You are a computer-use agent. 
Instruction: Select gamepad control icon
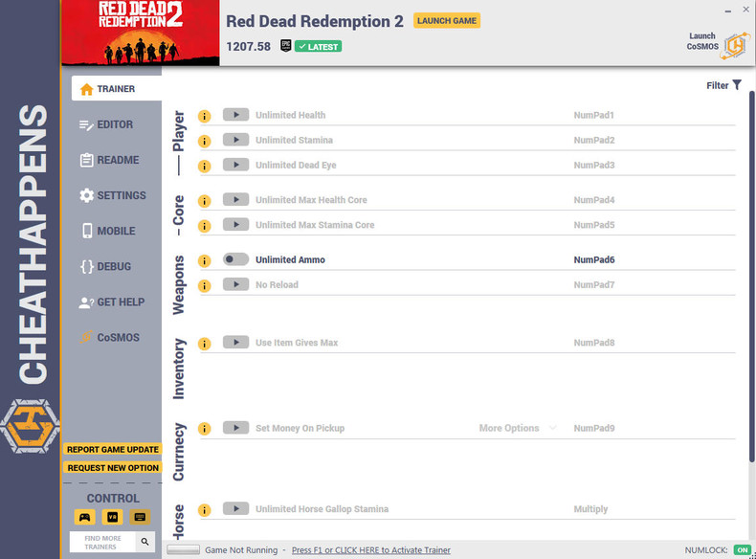(x=85, y=517)
